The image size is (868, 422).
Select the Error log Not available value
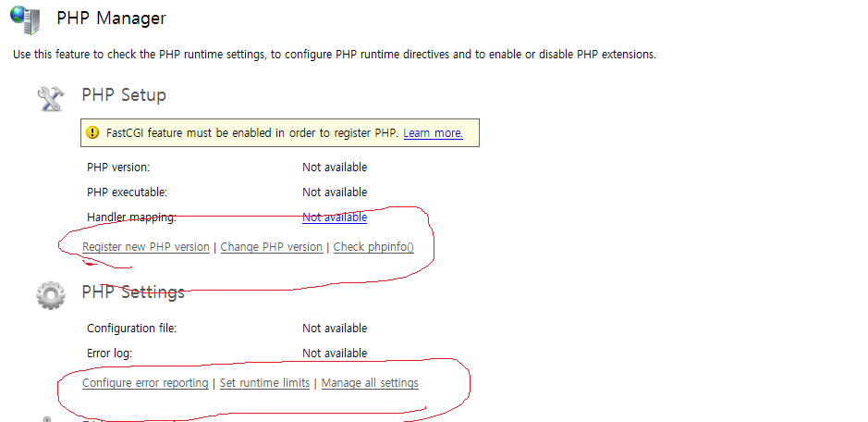pos(334,354)
